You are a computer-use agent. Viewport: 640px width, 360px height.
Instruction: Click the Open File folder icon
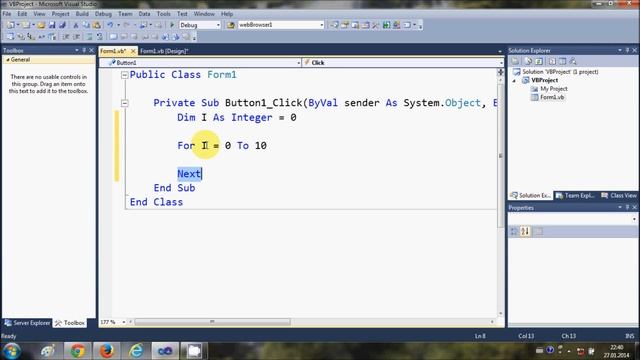[41, 25]
